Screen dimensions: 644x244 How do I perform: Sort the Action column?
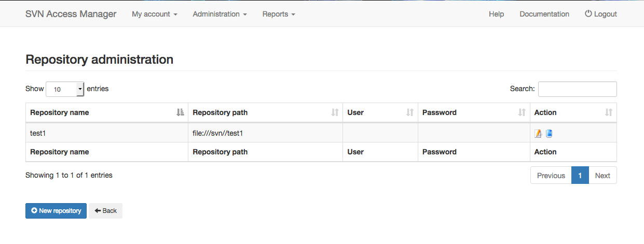click(x=609, y=112)
